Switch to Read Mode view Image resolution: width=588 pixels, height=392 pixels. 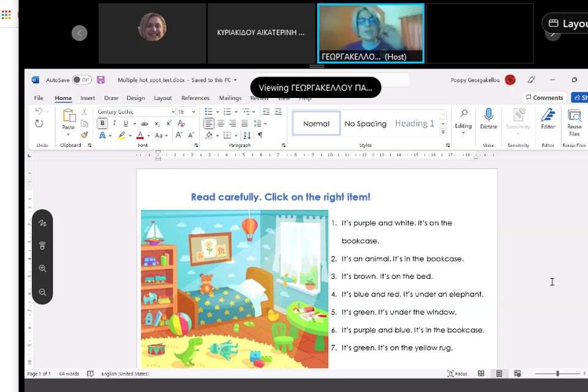[x=481, y=373]
